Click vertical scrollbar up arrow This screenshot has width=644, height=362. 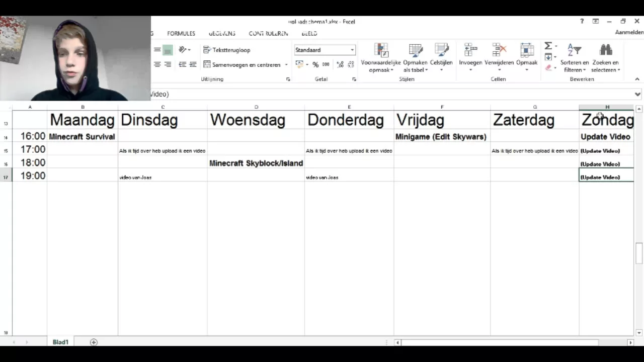pos(639,109)
